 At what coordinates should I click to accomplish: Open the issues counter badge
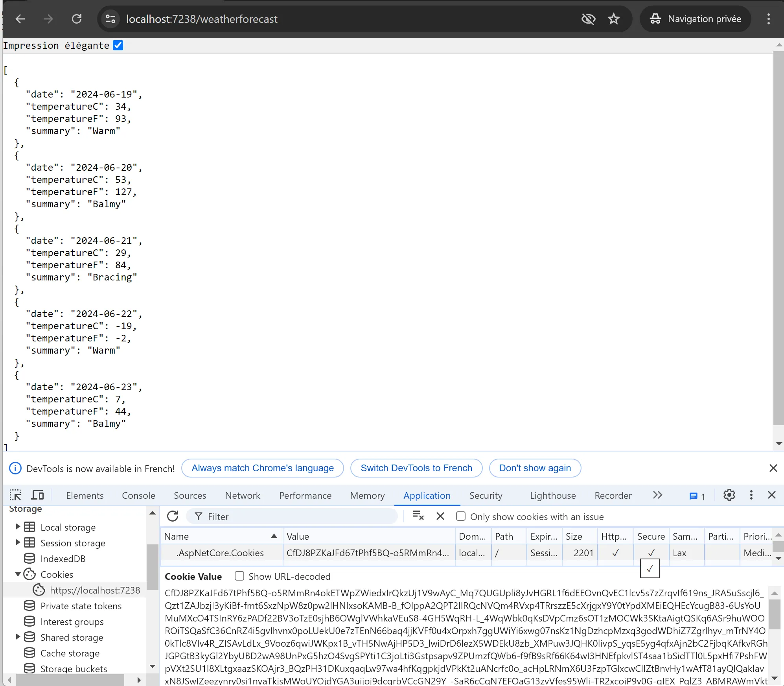697,496
